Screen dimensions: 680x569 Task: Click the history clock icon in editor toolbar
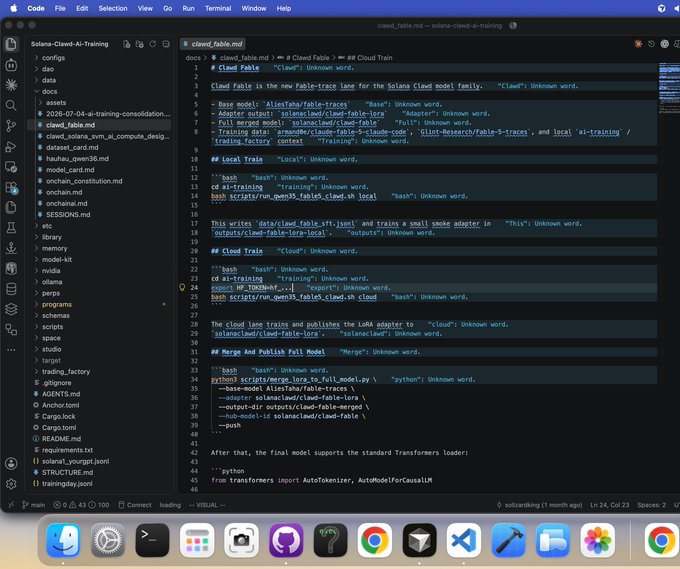pos(651,44)
